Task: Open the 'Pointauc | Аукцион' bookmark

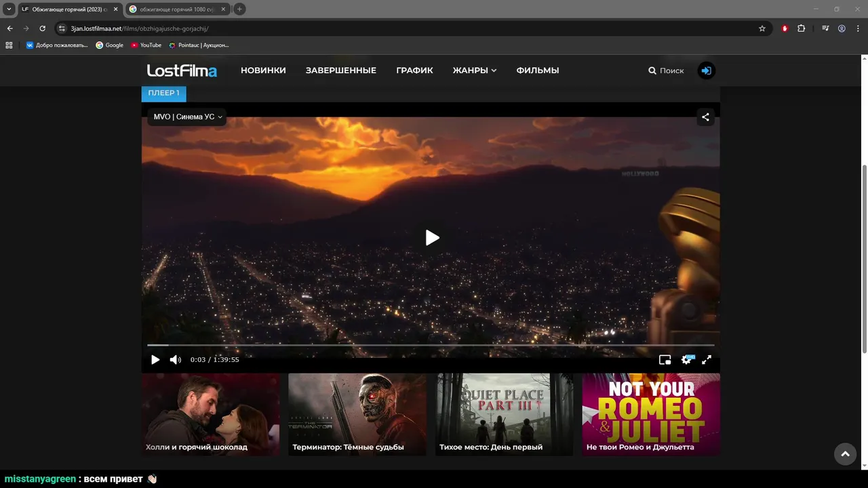Action: [x=199, y=45]
